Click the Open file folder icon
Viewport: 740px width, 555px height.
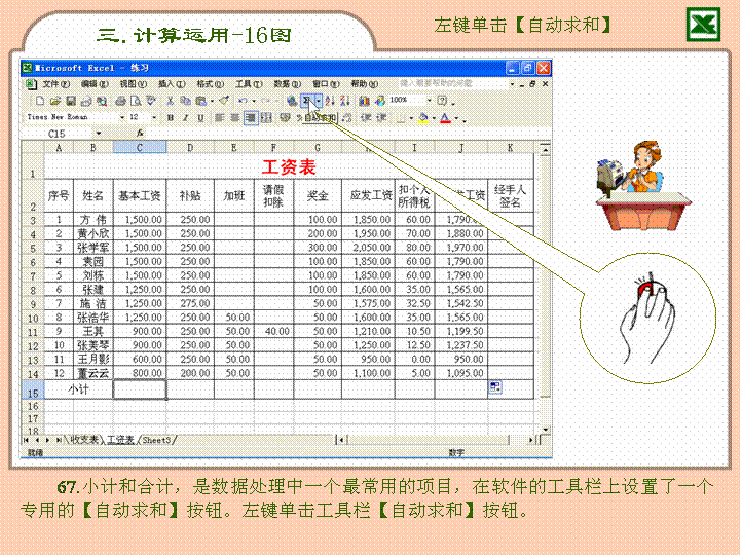pos(55,101)
